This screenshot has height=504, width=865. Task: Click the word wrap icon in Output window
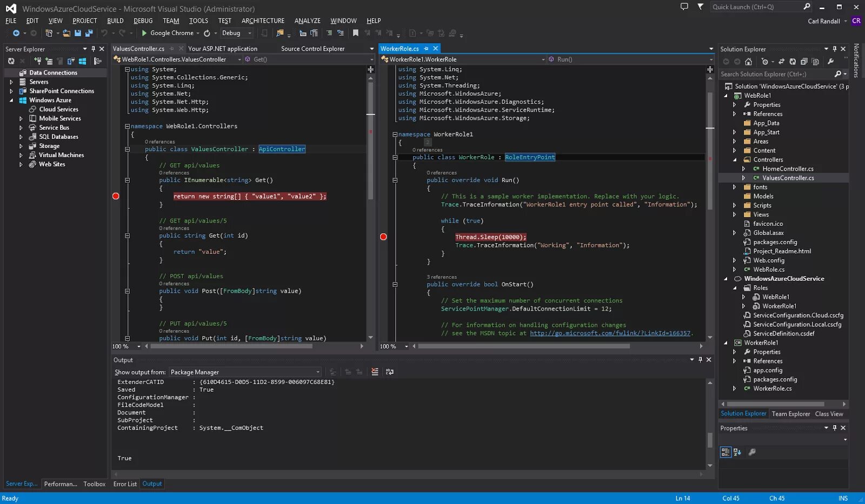(390, 372)
